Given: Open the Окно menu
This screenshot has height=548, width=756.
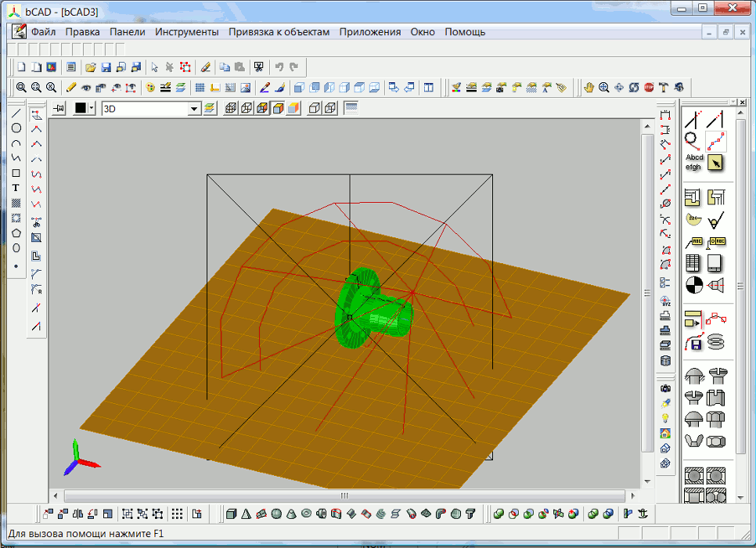Looking at the screenshot, I should pyautogui.click(x=423, y=32).
